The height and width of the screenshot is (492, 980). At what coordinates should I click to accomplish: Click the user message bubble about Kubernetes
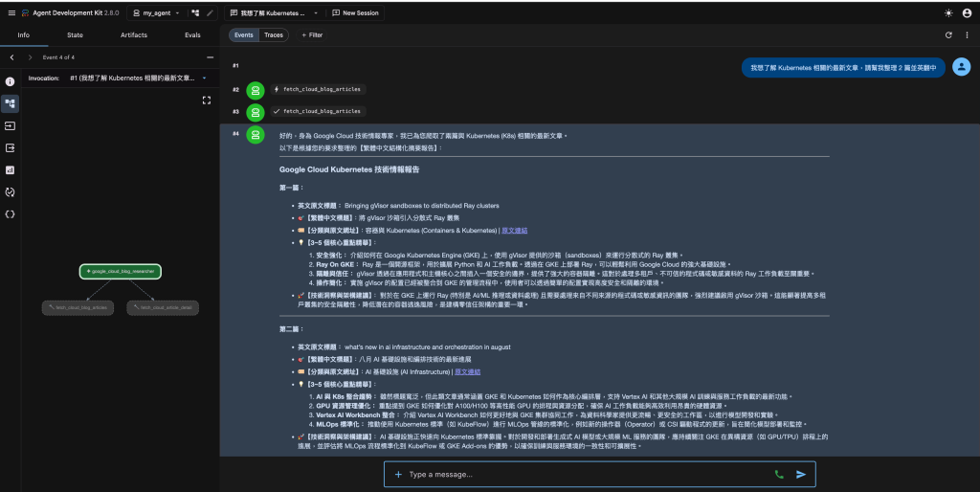click(843, 68)
